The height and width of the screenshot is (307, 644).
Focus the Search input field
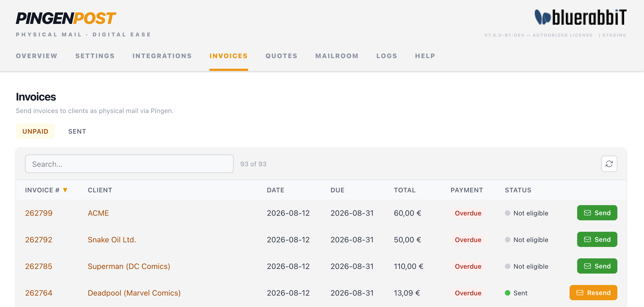tap(129, 164)
